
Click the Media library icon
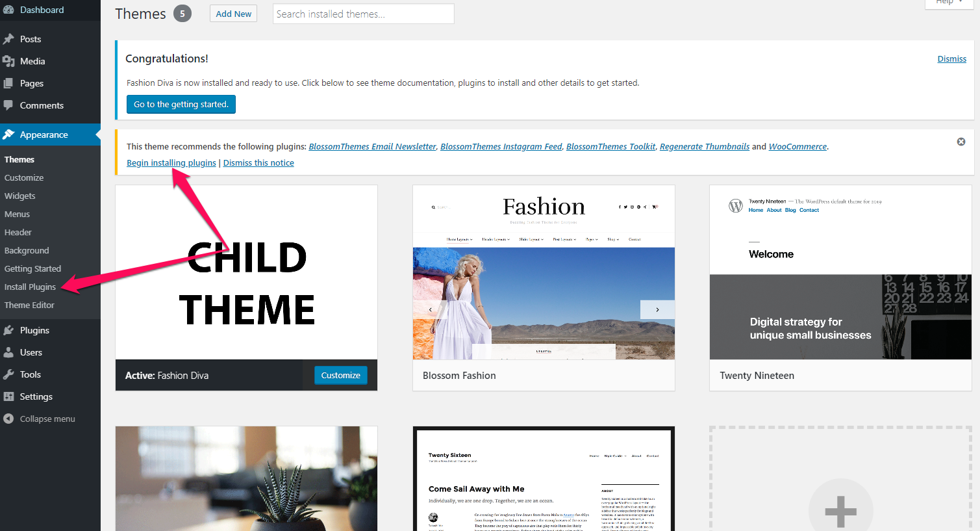coord(8,61)
